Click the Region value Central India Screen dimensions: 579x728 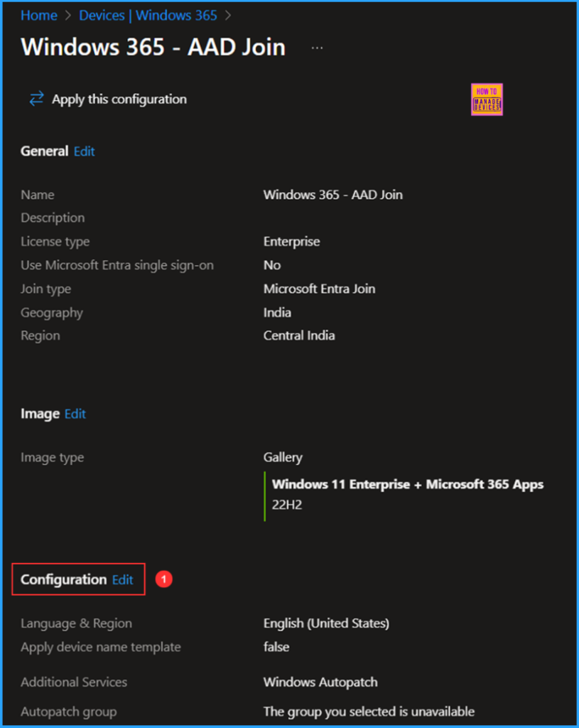(x=299, y=336)
